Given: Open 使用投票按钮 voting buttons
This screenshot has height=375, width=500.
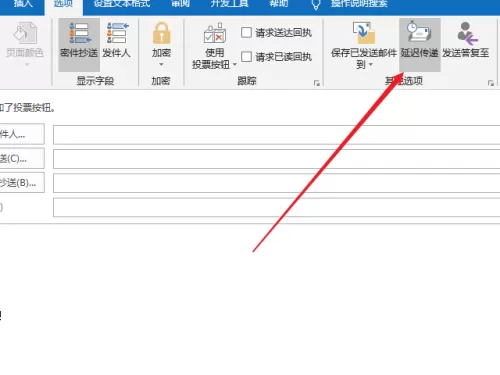Looking at the screenshot, I should click(x=214, y=45).
